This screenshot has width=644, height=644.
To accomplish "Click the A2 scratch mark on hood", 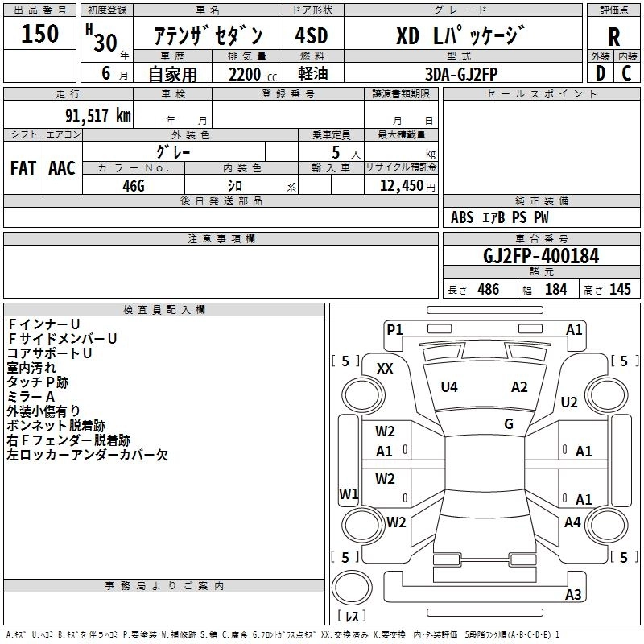I will [x=519, y=387].
